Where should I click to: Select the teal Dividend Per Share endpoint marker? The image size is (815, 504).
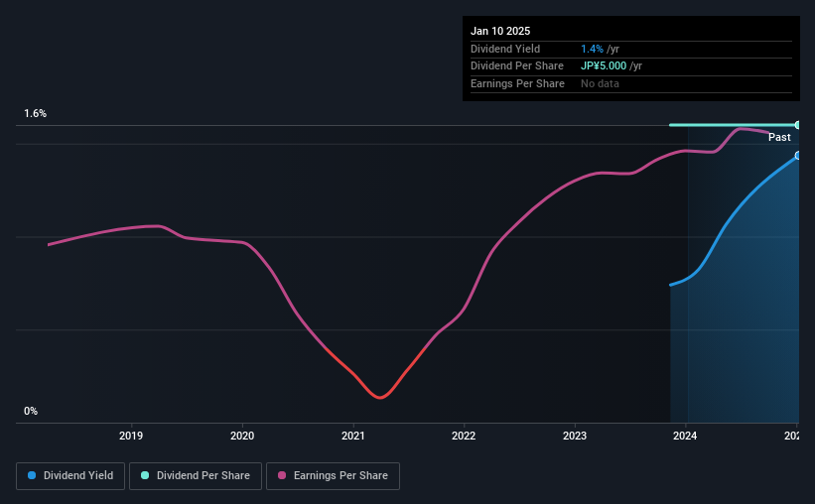pos(797,125)
